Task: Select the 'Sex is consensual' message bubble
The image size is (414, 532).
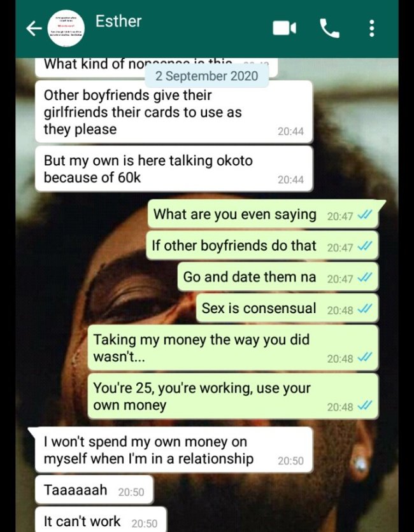Action: point(287,308)
